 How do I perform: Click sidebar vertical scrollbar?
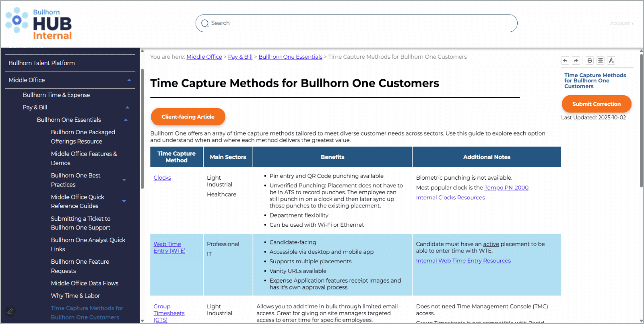tap(142, 129)
